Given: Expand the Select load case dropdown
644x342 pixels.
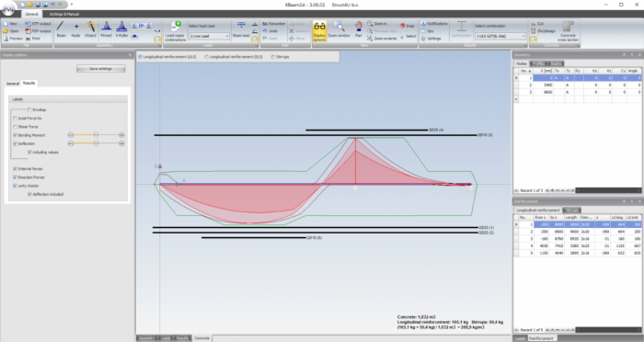Looking at the screenshot, I should point(209,36).
